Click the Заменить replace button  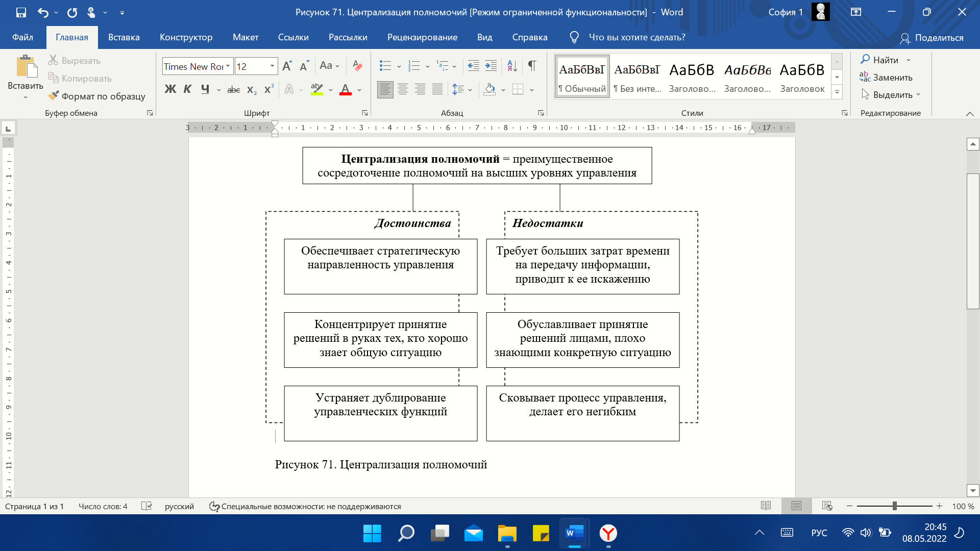point(886,78)
